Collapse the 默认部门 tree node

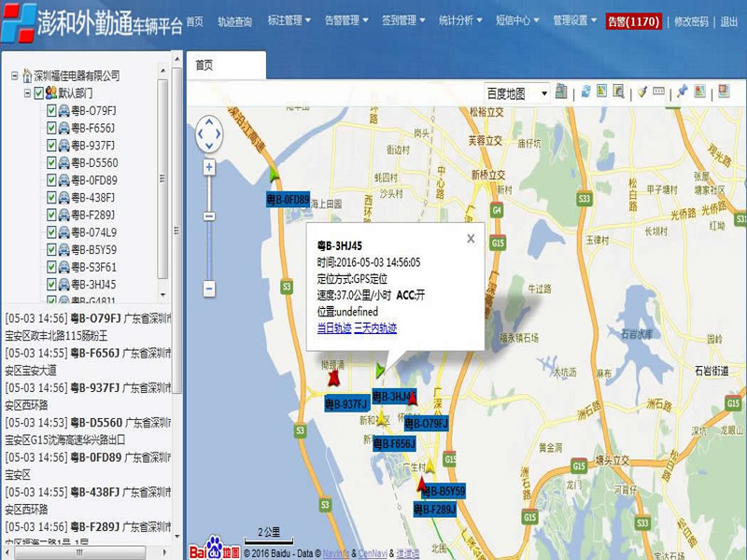[x=27, y=92]
